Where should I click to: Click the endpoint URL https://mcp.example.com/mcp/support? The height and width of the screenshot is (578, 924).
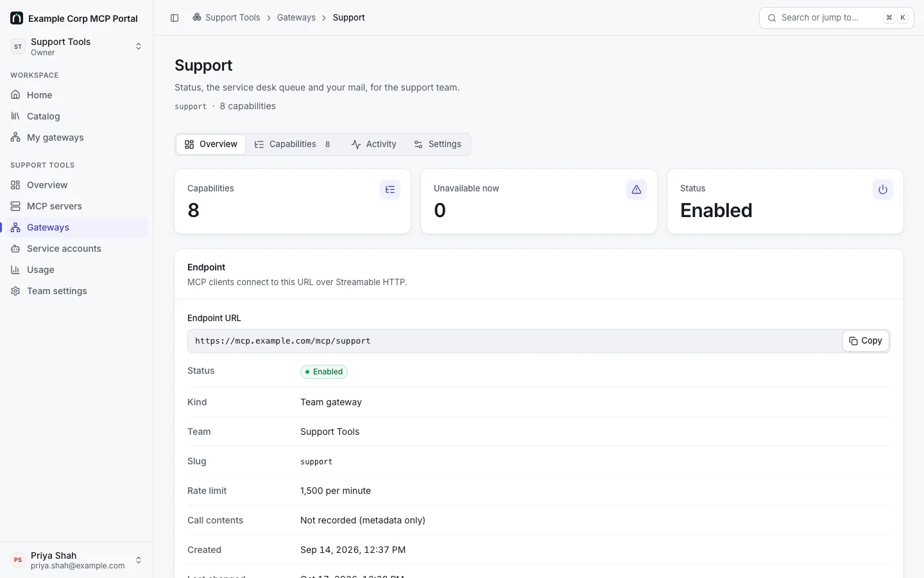tap(283, 341)
